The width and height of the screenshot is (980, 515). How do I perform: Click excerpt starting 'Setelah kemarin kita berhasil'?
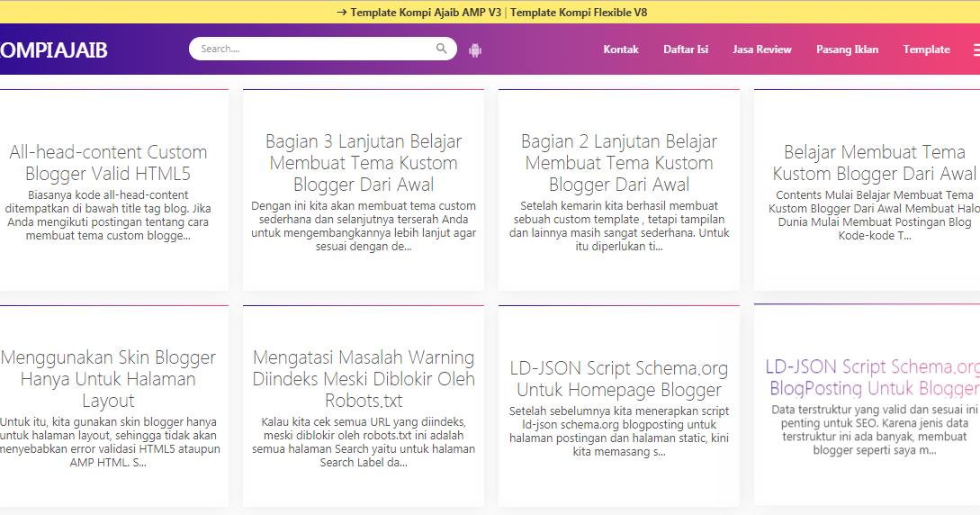point(619,226)
